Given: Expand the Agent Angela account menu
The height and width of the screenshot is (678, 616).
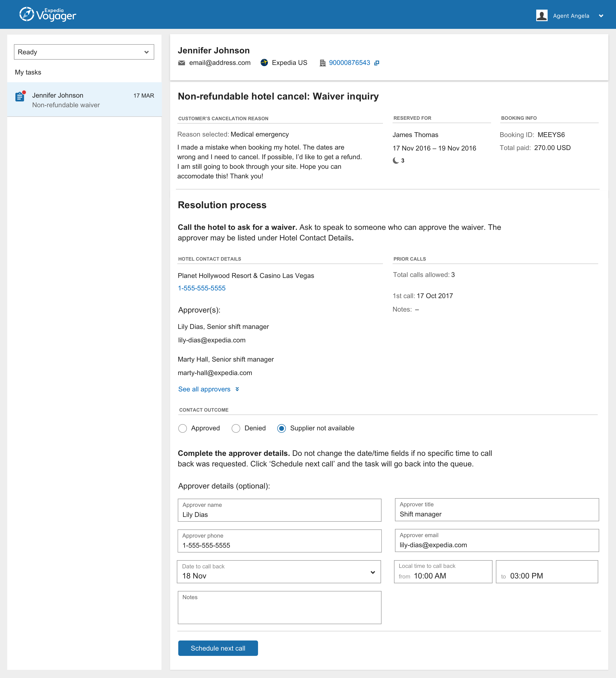Looking at the screenshot, I should tap(601, 16).
